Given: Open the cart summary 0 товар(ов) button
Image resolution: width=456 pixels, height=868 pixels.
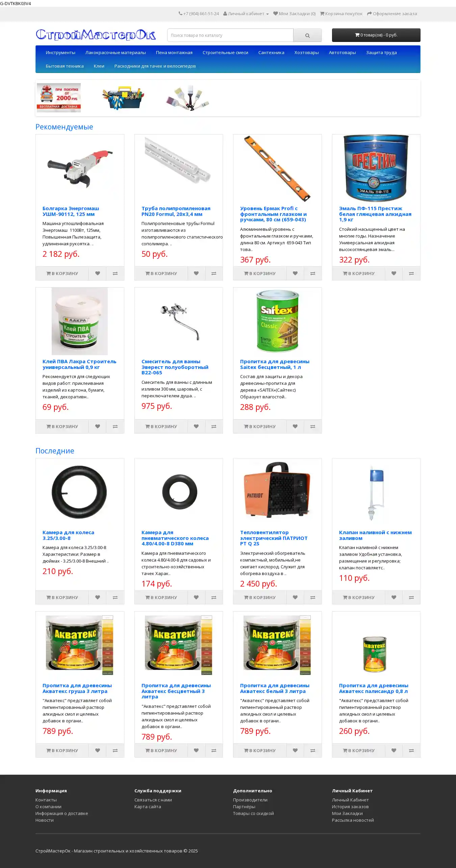Looking at the screenshot, I should pos(376,35).
